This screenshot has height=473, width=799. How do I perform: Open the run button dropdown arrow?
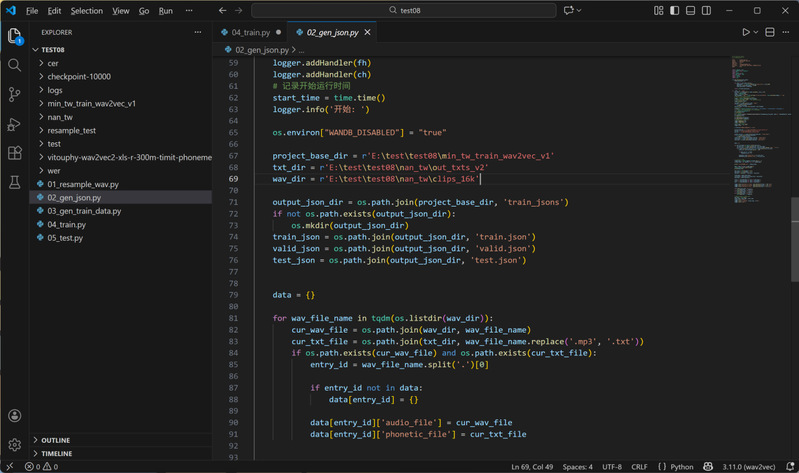point(756,32)
